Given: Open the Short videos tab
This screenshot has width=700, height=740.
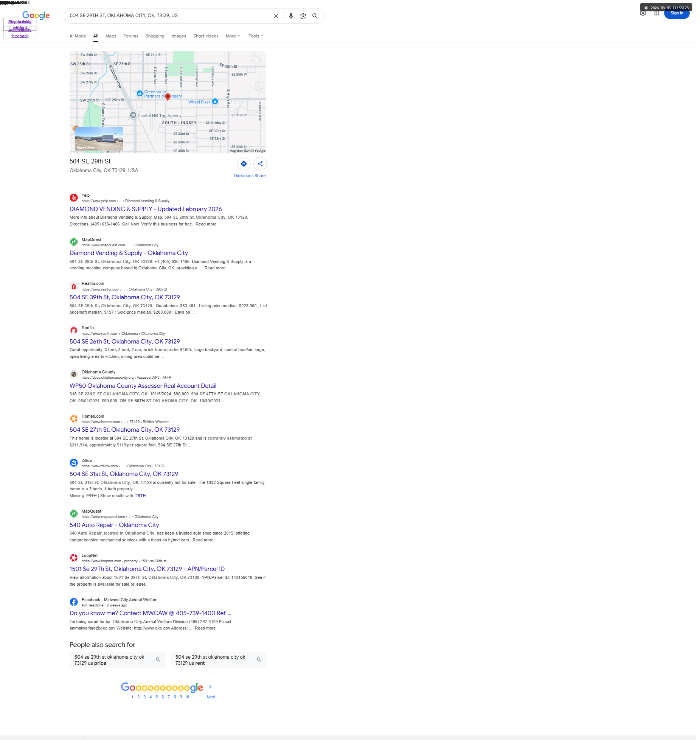Looking at the screenshot, I should coord(206,36).
